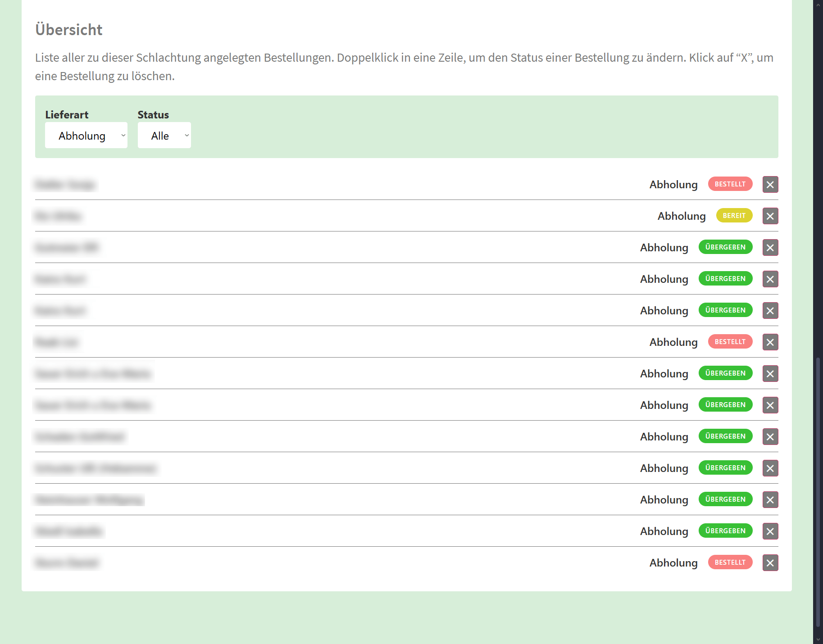The image size is (823, 644).
Task: Click the ÜBERGEBEN badge above the last row
Action: tap(725, 531)
